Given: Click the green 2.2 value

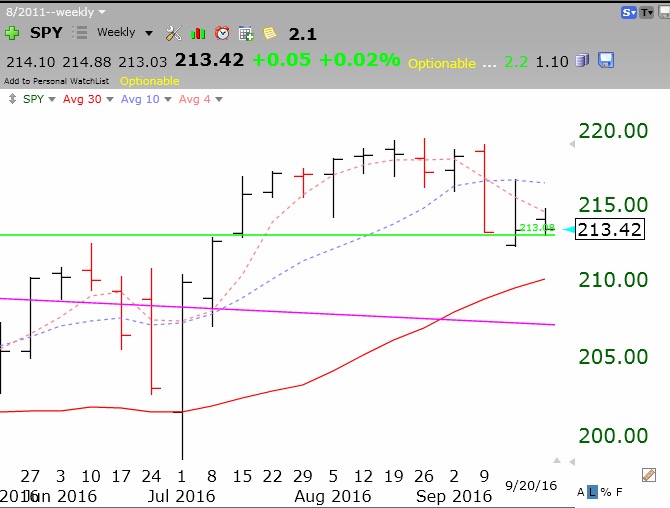Looking at the screenshot, I should 516,62.
